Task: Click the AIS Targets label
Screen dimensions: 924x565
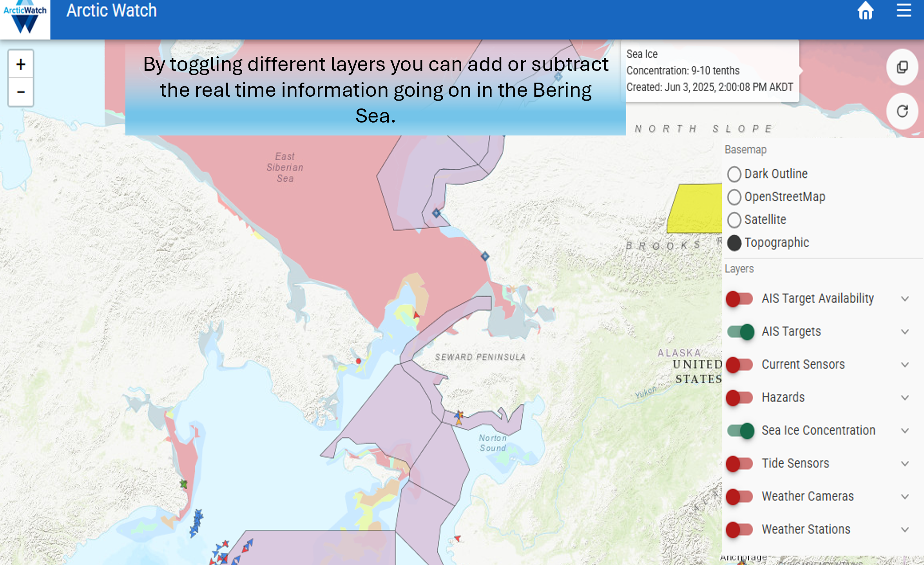Action: point(791,332)
